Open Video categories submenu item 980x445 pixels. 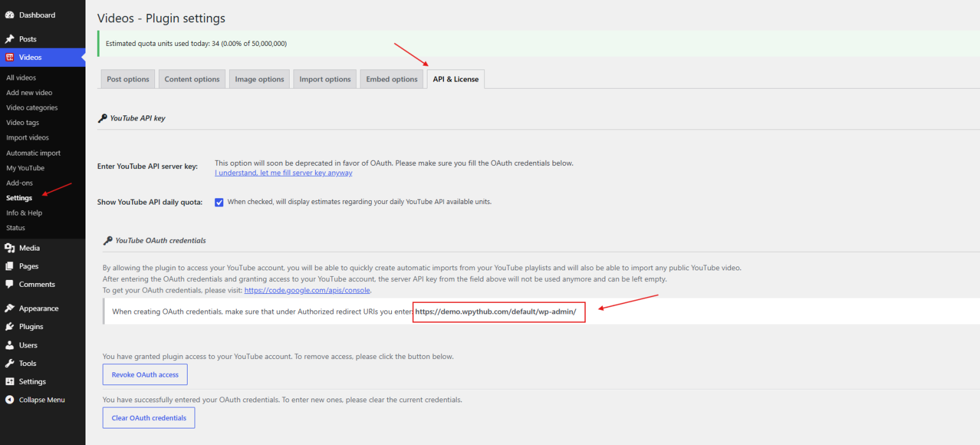pos(32,108)
